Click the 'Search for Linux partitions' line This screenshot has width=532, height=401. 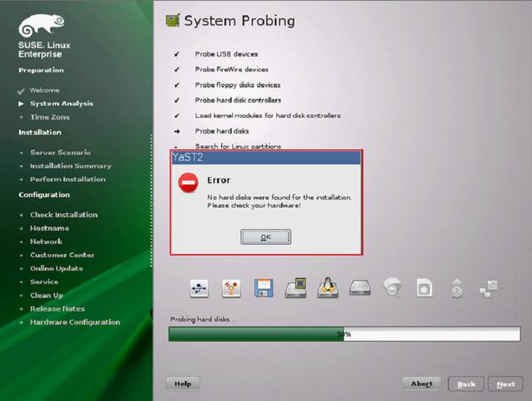[238, 146]
